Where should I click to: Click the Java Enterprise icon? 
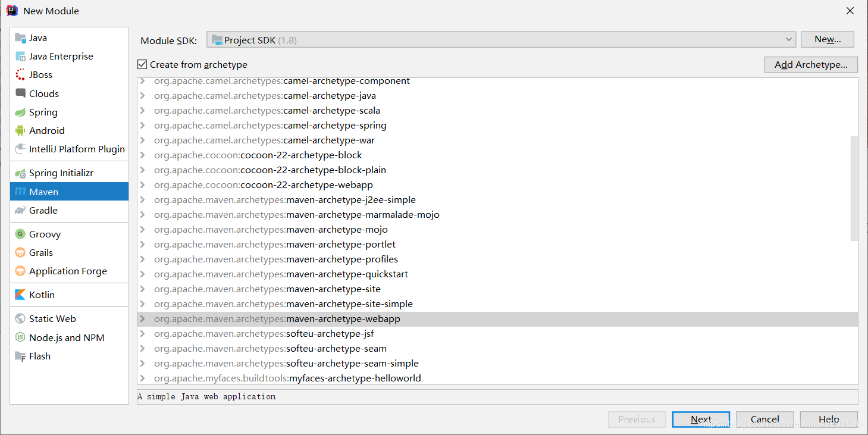20,56
